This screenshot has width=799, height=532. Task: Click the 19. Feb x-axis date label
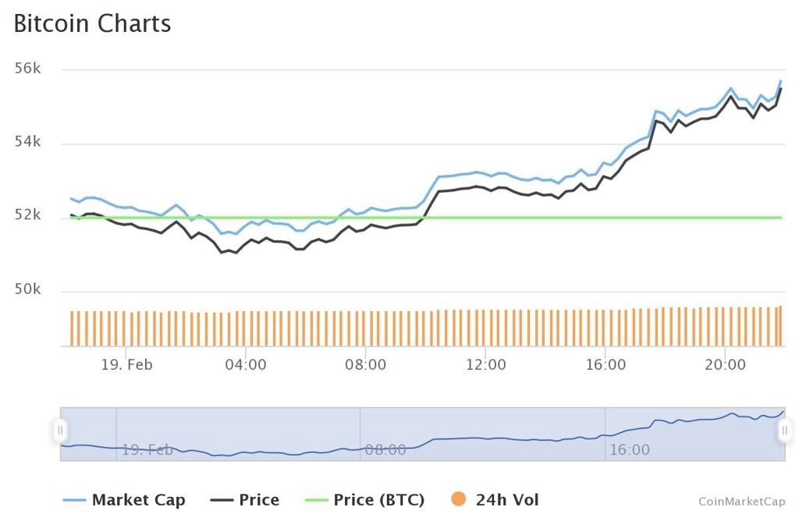coord(126,365)
